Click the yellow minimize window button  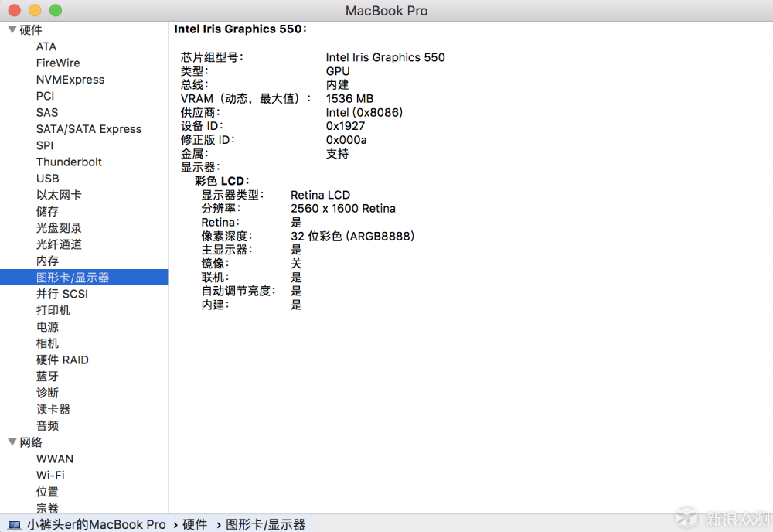point(35,10)
